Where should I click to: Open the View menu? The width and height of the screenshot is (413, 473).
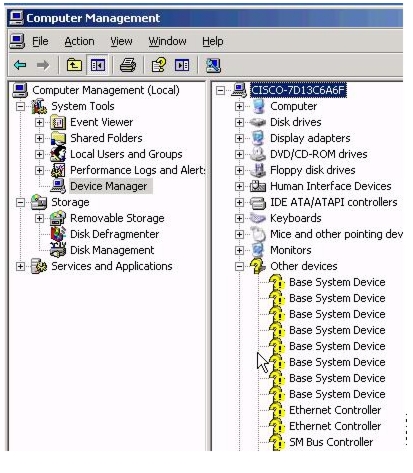(x=121, y=41)
